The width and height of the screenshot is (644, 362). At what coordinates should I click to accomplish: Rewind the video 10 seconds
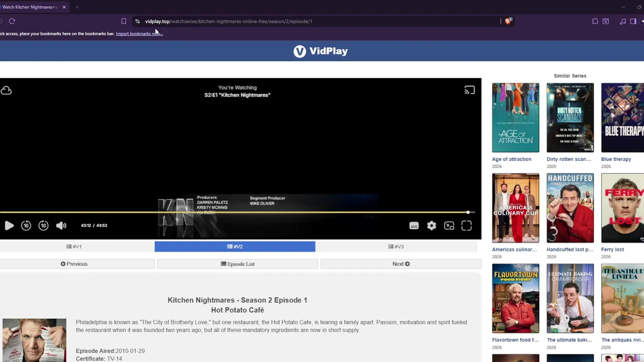point(26,226)
